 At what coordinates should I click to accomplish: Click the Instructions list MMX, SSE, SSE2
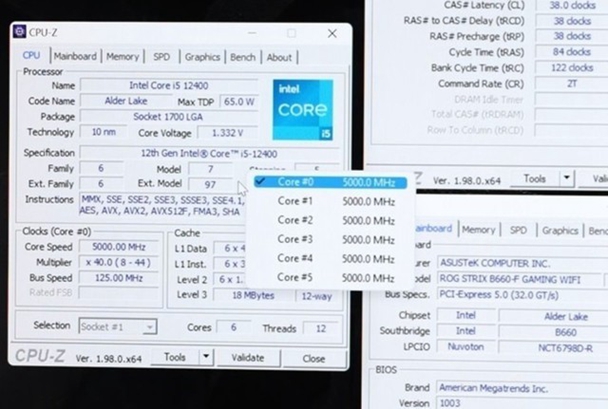coord(162,205)
